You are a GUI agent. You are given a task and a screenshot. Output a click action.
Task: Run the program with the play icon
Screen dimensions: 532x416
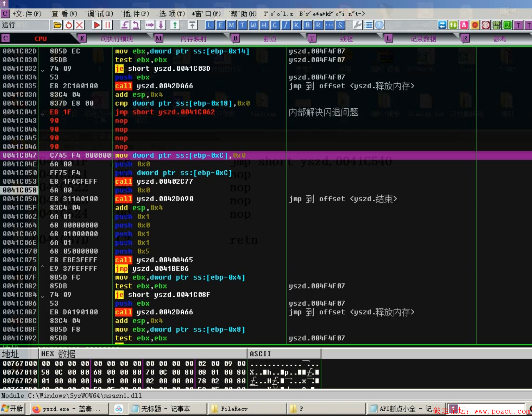tap(97, 25)
